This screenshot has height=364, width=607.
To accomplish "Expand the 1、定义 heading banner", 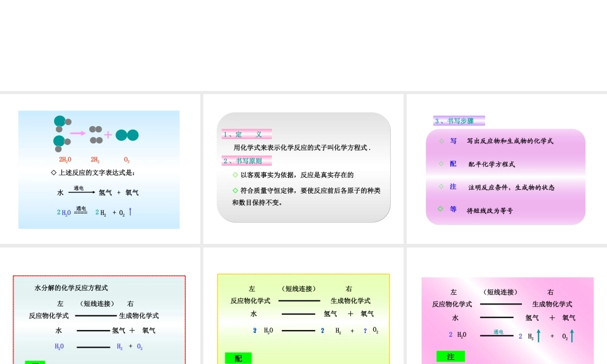I will (x=246, y=134).
